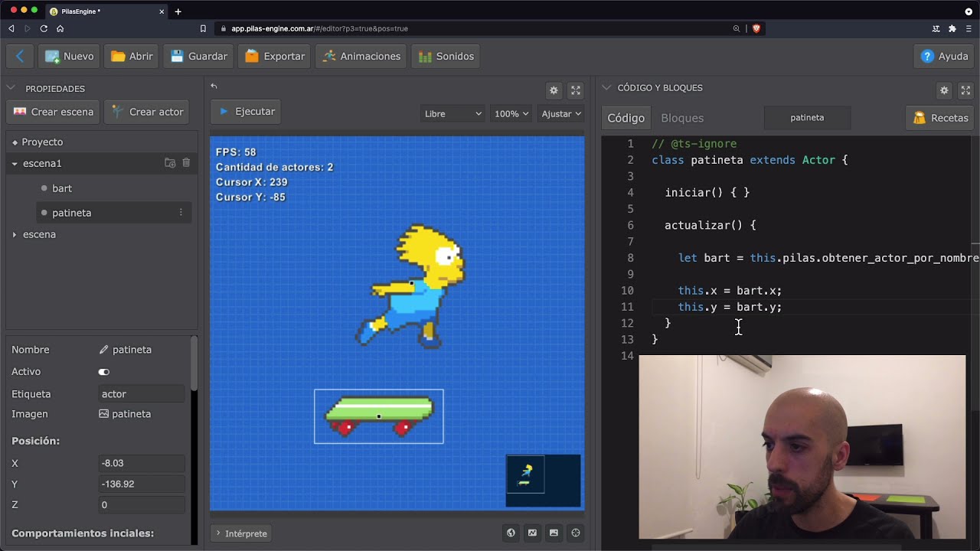The height and width of the screenshot is (551, 980).
Task: Save the project with Guardar
Action: [x=199, y=56]
